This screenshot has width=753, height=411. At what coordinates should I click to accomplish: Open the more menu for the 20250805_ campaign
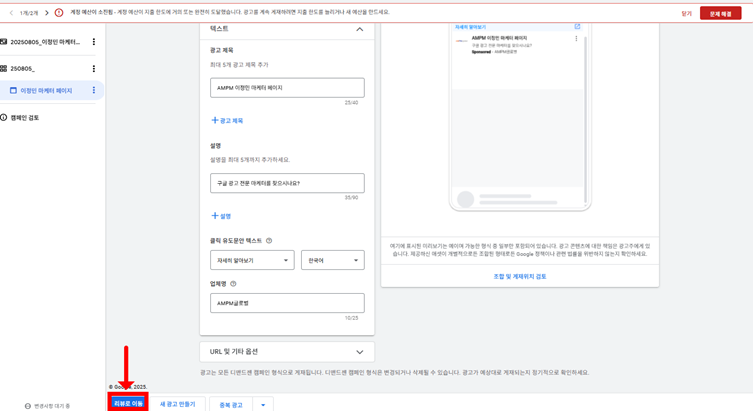tap(94, 42)
